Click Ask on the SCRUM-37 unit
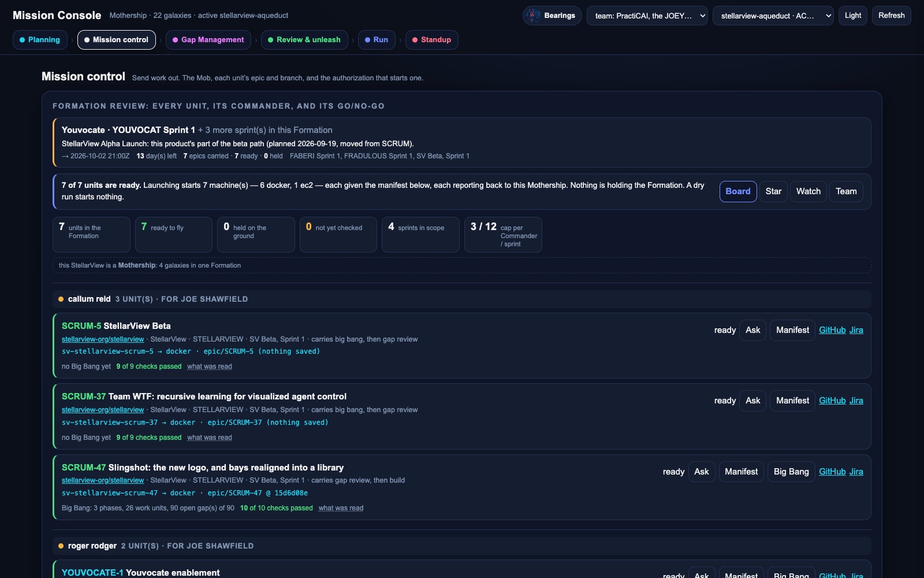The width and height of the screenshot is (924, 578). click(x=752, y=401)
